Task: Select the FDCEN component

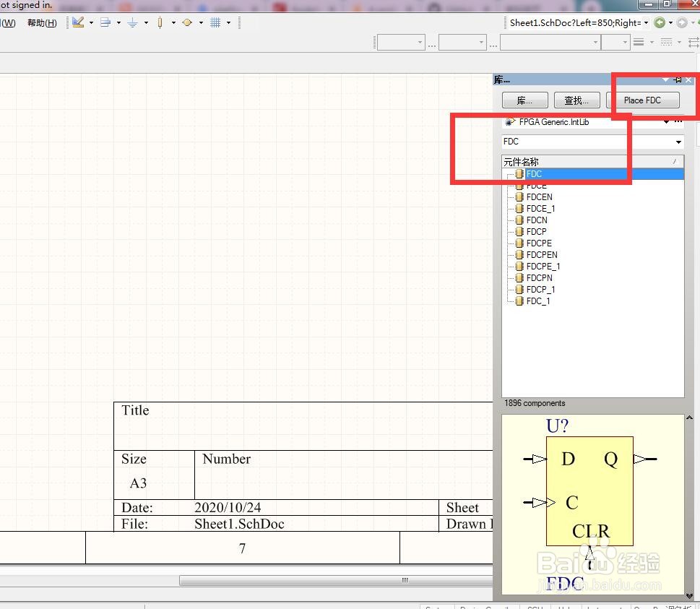Action: tap(540, 197)
